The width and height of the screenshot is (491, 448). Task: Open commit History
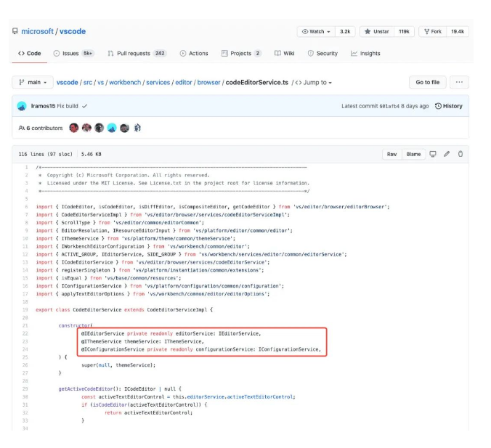click(x=448, y=106)
